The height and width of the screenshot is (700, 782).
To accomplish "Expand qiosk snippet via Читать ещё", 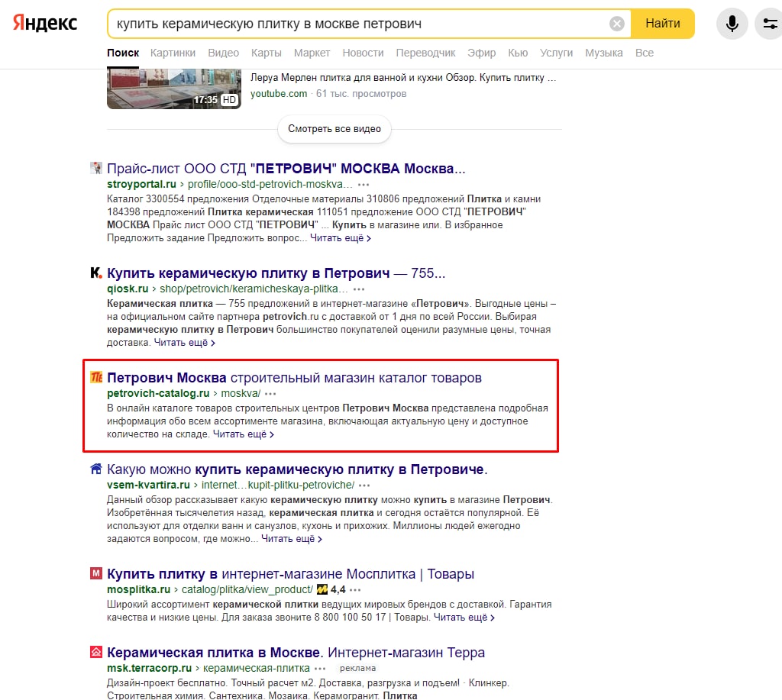I will pos(185,343).
